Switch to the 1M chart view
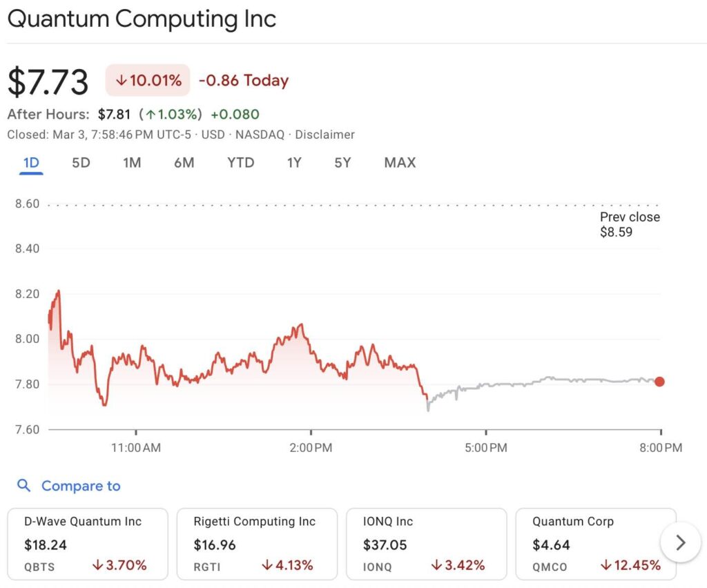 [132, 163]
